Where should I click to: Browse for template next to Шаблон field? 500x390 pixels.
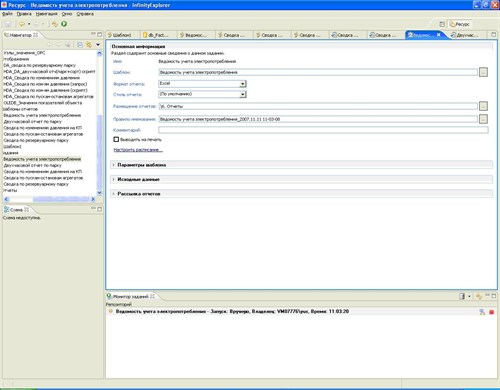(x=483, y=72)
